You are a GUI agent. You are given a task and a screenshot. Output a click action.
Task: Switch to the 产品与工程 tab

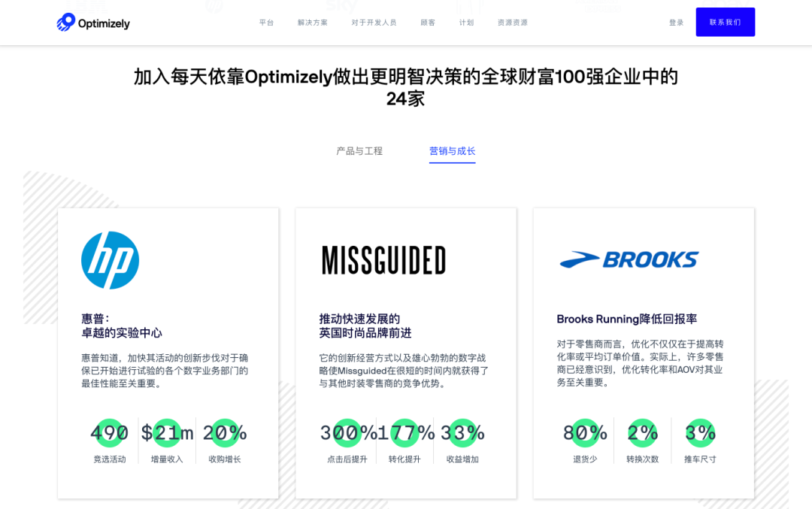click(x=359, y=151)
